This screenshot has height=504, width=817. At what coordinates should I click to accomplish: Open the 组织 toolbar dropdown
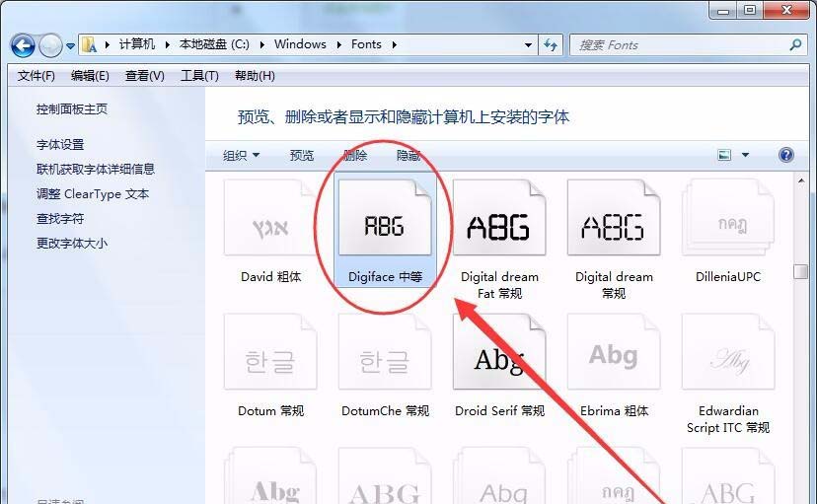pyautogui.click(x=241, y=155)
